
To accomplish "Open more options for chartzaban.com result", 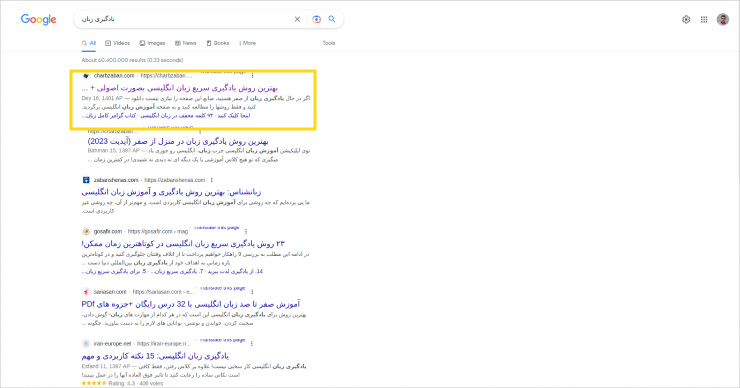I will [252, 76].
